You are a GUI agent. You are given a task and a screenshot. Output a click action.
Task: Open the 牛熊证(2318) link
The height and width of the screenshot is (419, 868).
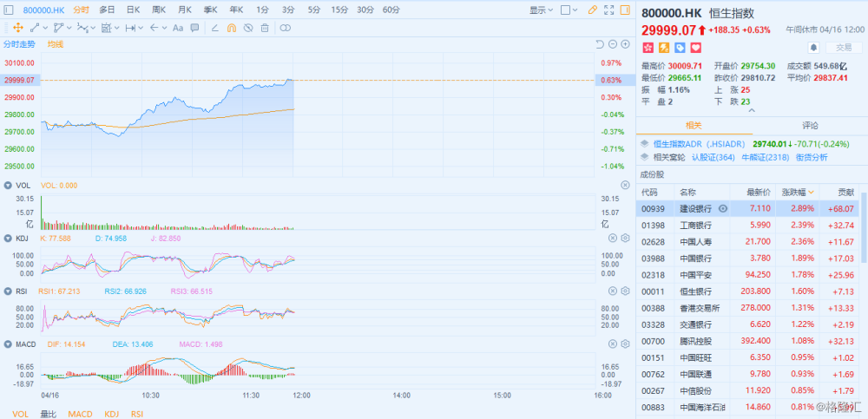(765, 157)
